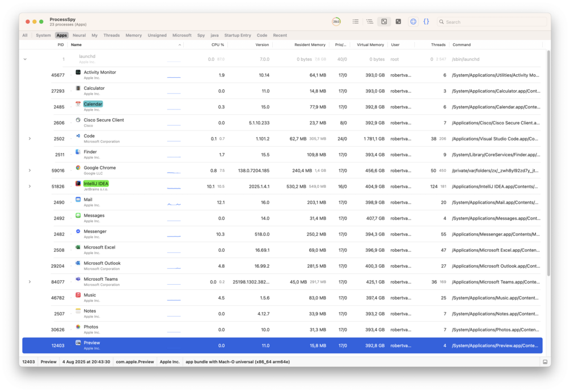Click the Photos app icon

(x=78, y=327)
